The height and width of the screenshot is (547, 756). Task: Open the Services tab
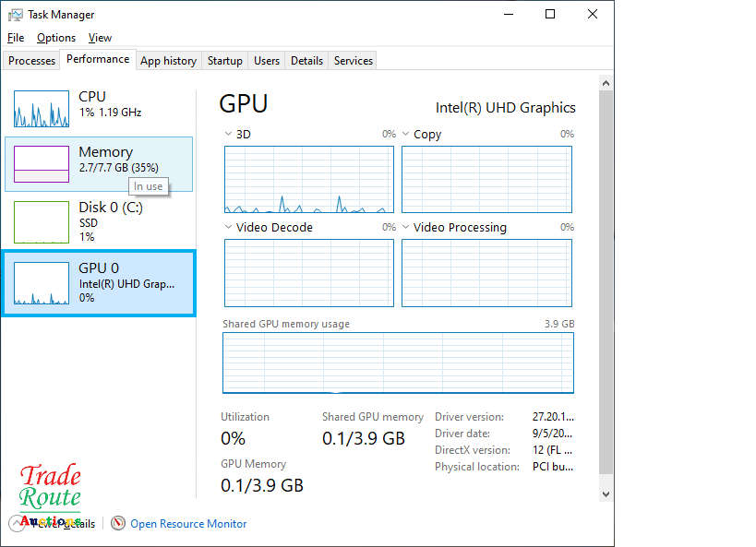tap(354, 61)
